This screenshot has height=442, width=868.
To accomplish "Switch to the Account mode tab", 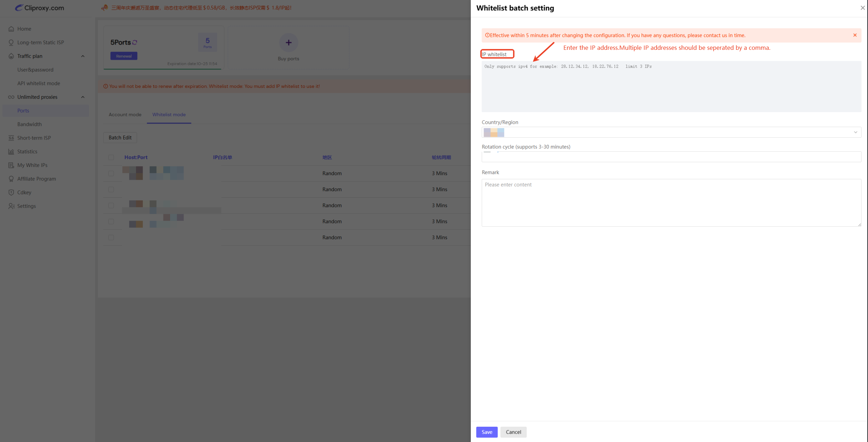I will [125, 115].
